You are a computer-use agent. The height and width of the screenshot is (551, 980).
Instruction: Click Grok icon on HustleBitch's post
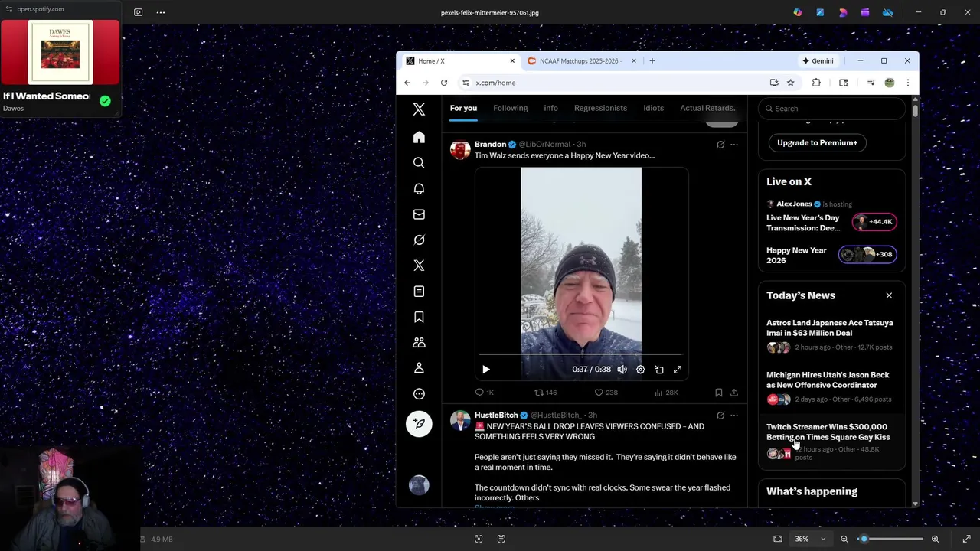(x=720, y=416)
